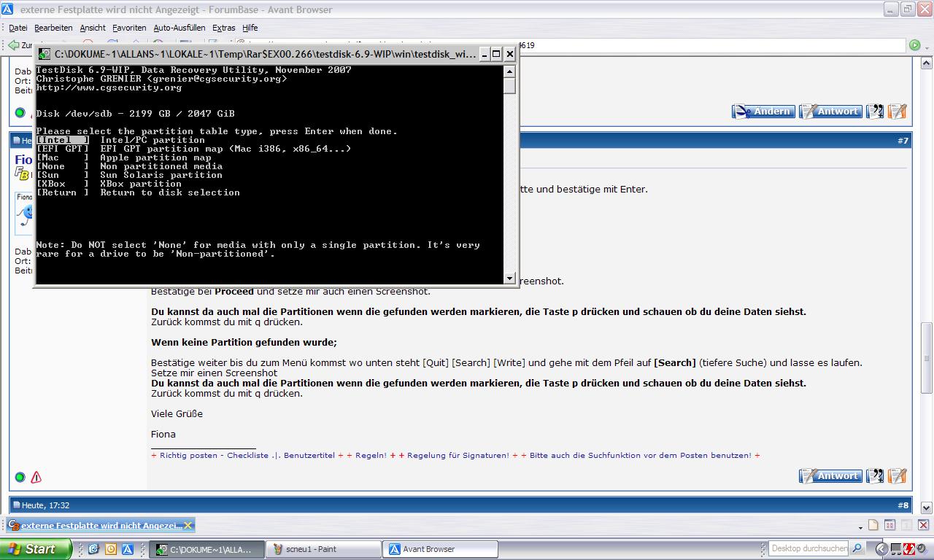Click the new tab page icon in tab bar
This screenshot has height=560, width=934.
pos(873,525)
